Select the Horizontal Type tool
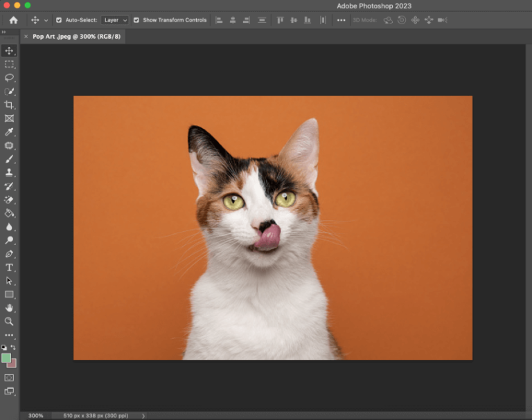 9,267
